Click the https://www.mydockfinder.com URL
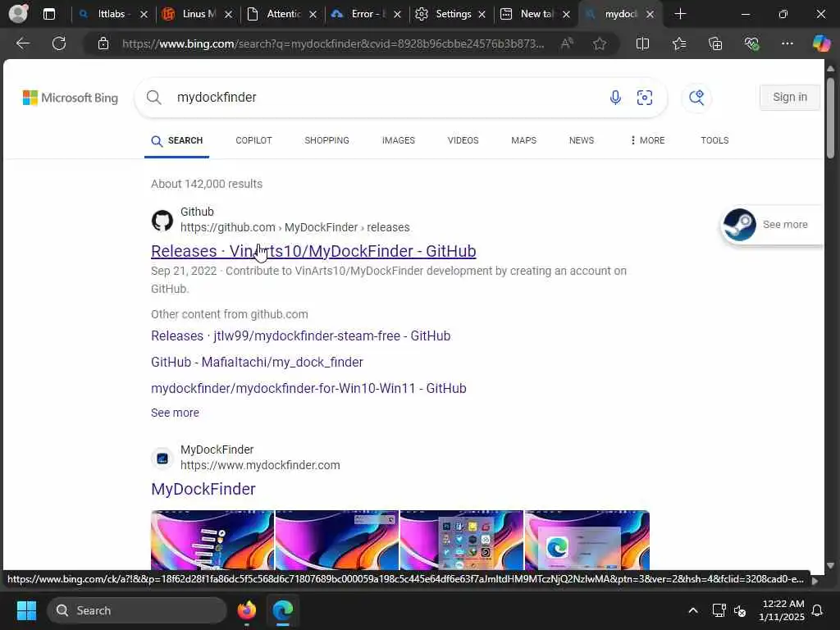The height and width of the screenshot is (630, 840). pos(260,465)
